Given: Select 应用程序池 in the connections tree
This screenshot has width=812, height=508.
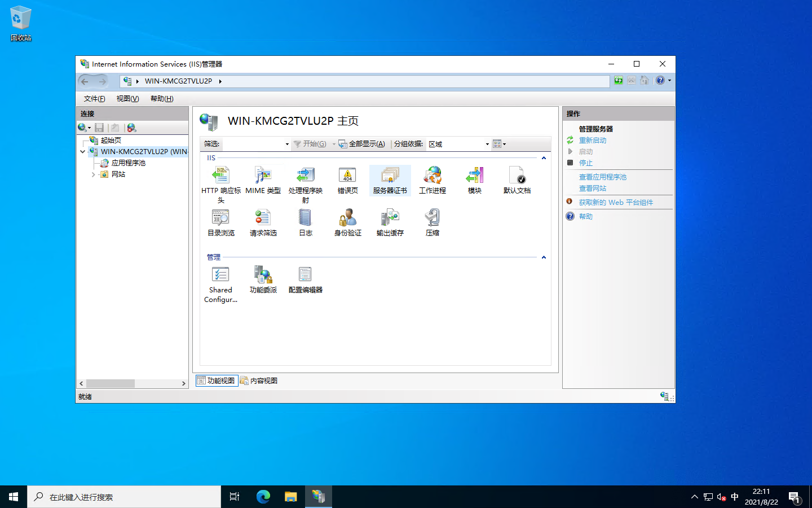Looking at the screenshot, I should (128, 163).
